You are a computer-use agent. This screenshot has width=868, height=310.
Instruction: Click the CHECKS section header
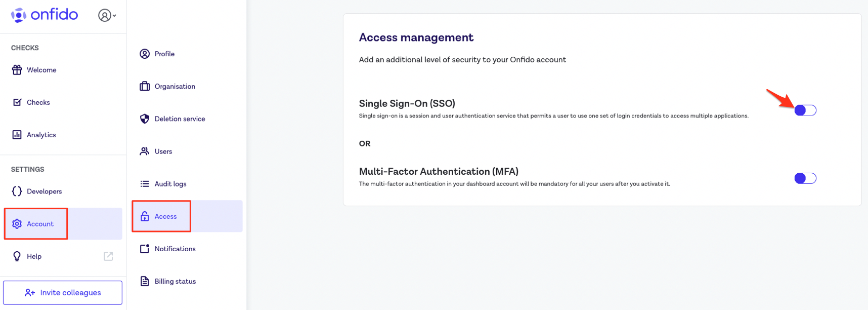pos(25,48)
